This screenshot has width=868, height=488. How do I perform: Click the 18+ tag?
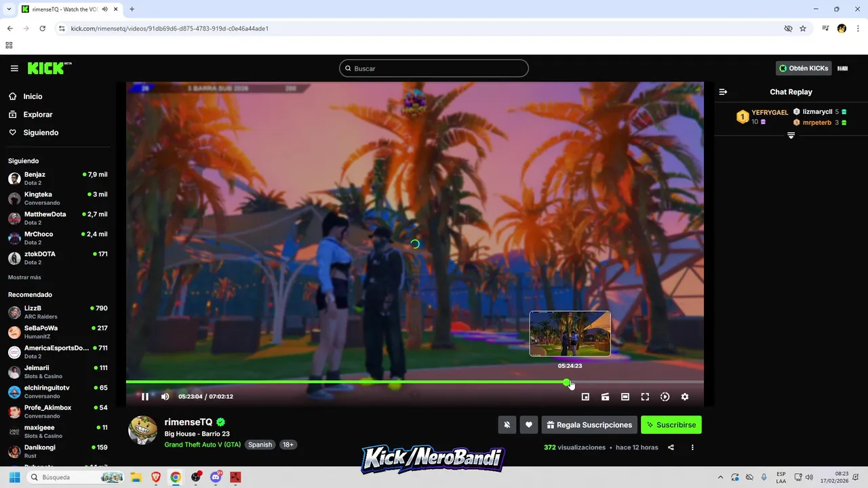coord(288,445)
